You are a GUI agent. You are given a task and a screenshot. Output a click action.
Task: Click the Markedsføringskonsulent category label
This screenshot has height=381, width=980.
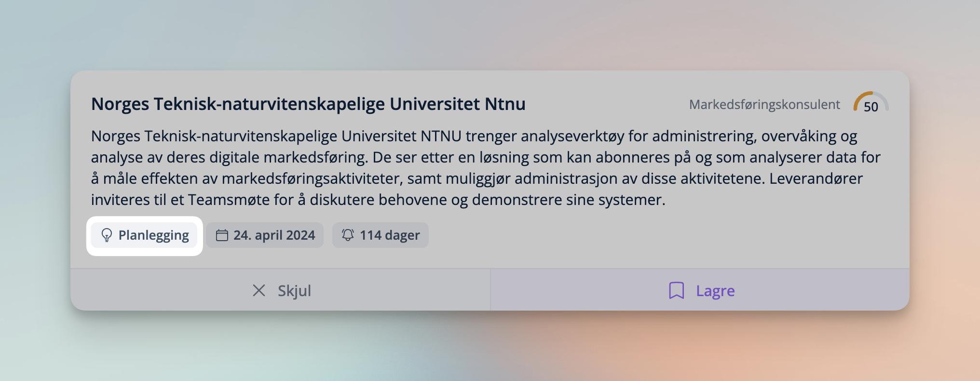[x=764, y=105]
